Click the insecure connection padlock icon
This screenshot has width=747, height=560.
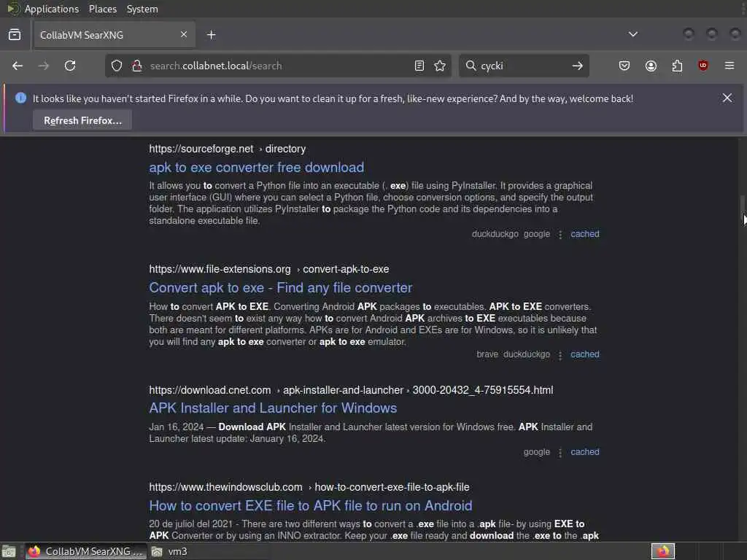(136, 66)
